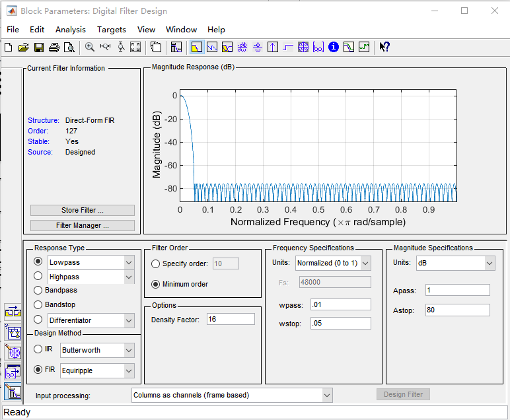Select the Lowpass response type radio
The width and height of the screenshot is (510, 420).
coord(38,262)
